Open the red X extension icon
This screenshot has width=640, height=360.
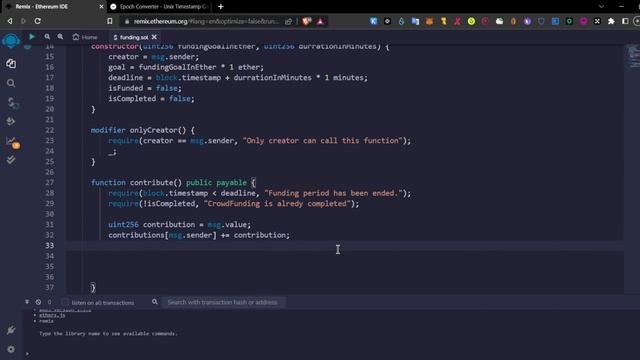457,21
